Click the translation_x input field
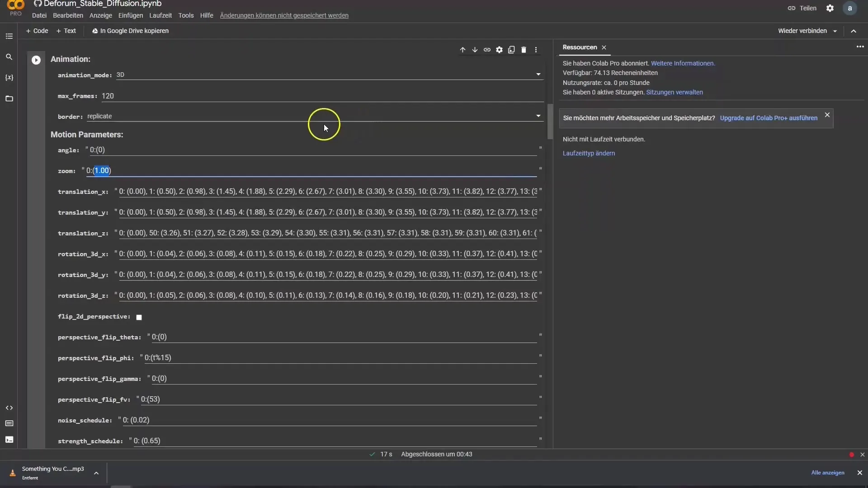868x488 pixels. click(x=328, y=192)
